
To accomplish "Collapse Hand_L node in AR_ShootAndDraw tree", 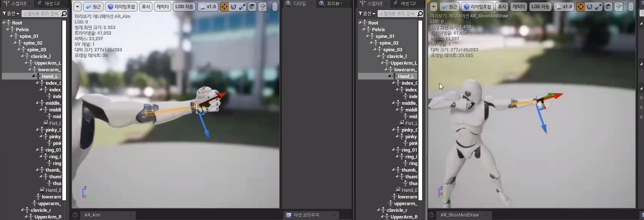I will click(390, 76).
